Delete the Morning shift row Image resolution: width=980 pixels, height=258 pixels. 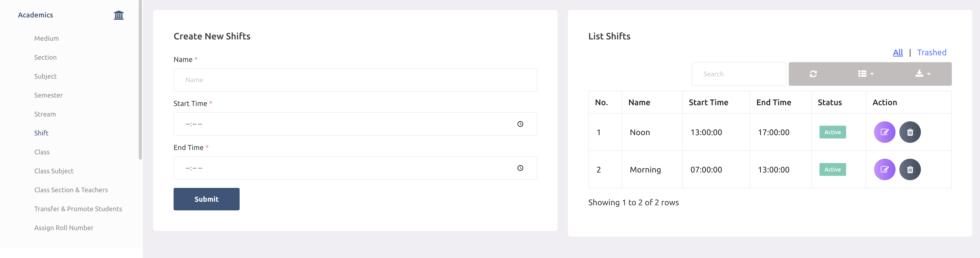[x=910, y=169]
